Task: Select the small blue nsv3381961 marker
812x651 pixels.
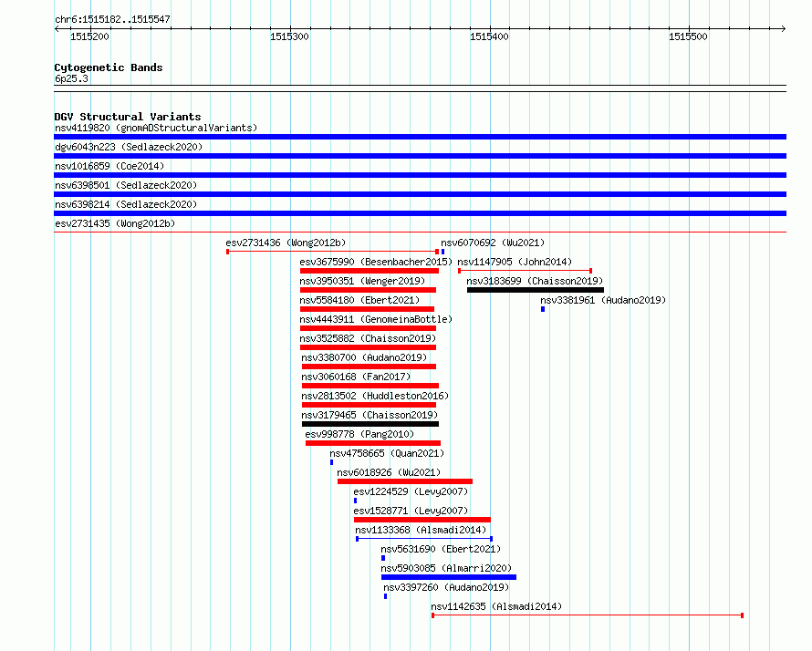Action: (543, 309)
